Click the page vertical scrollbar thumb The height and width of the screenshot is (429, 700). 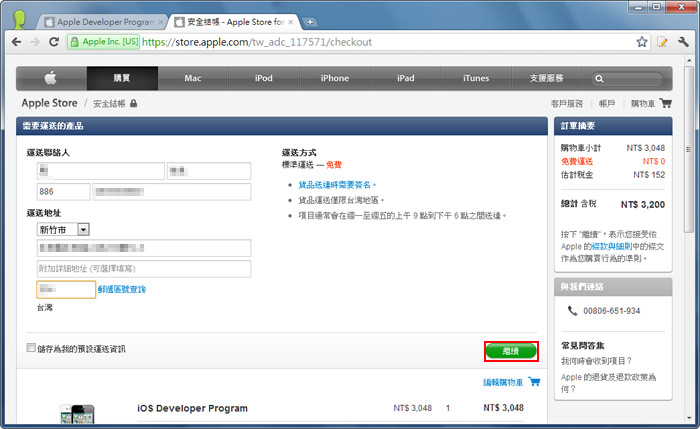[x=688, y=150]
